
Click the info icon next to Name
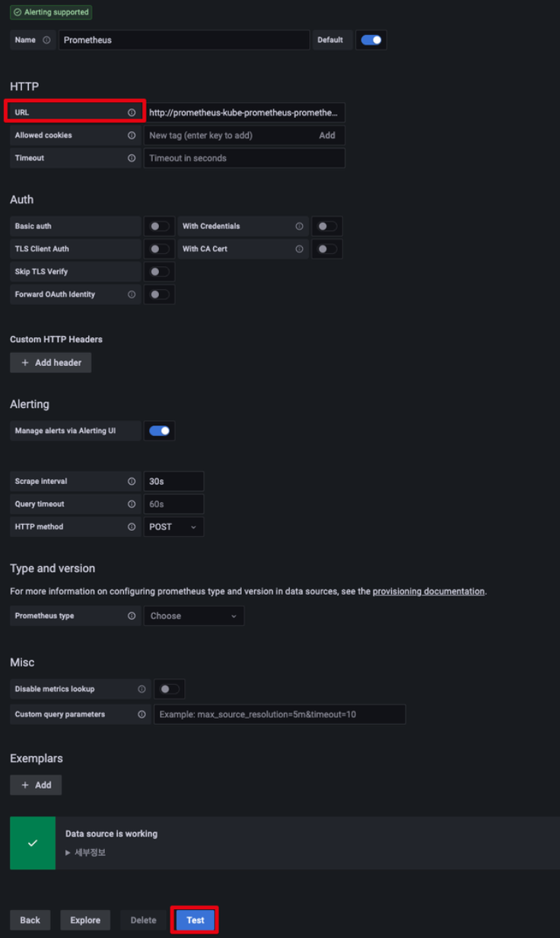pos(46,40)
